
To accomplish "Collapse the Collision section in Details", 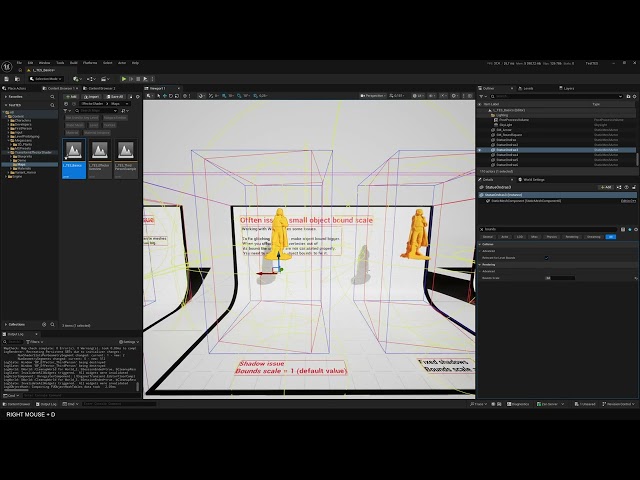I will point(480,244).
